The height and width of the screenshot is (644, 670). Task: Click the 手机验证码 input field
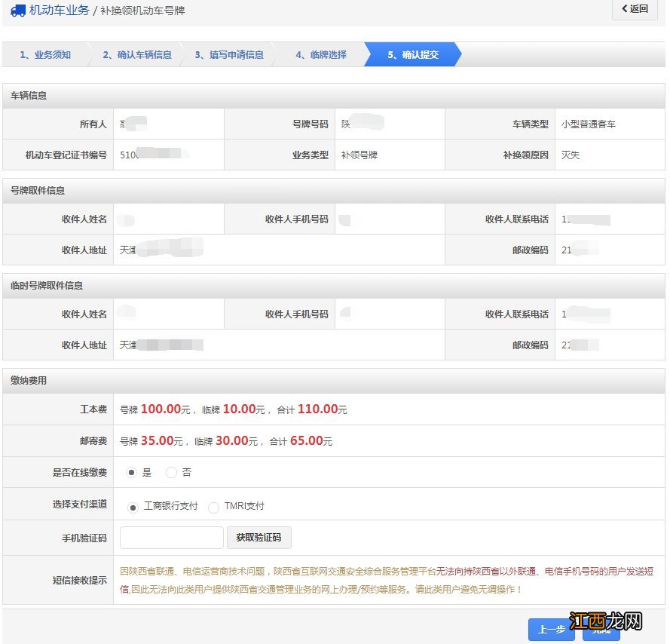pyautogui.click(x=171, y=537)
